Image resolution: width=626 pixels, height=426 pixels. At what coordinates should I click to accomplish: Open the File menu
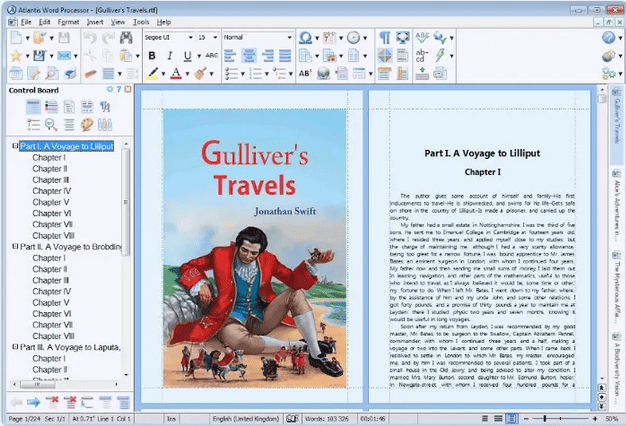click(26, 22)
